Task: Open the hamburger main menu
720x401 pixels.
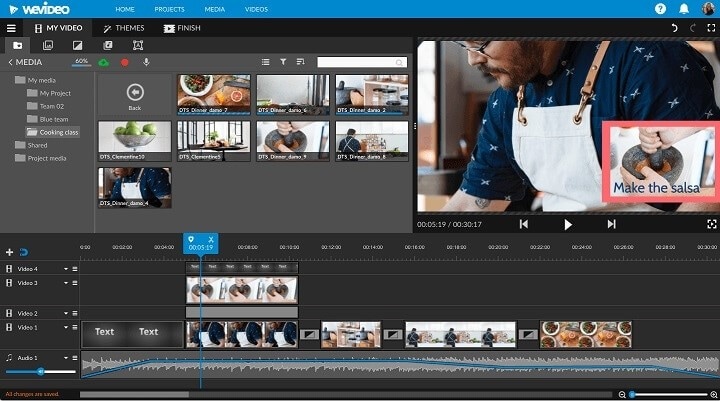Action: (x=11, y=28)
